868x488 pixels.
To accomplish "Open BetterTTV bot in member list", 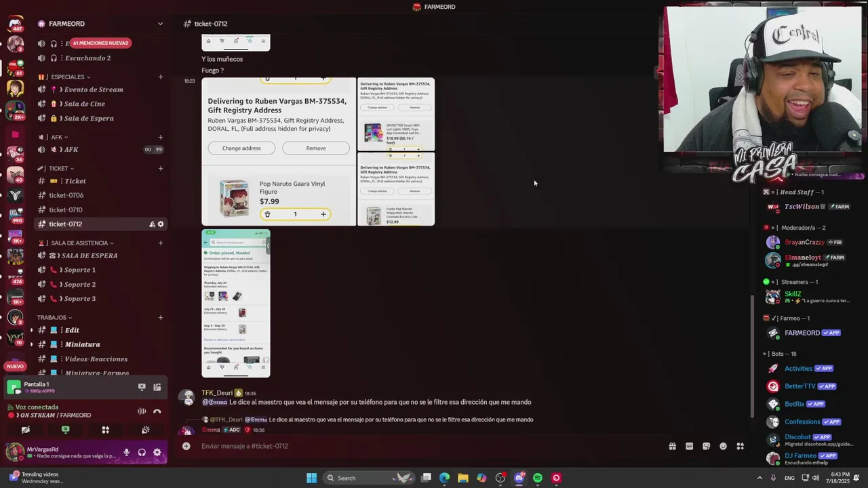I will point(800,386).
